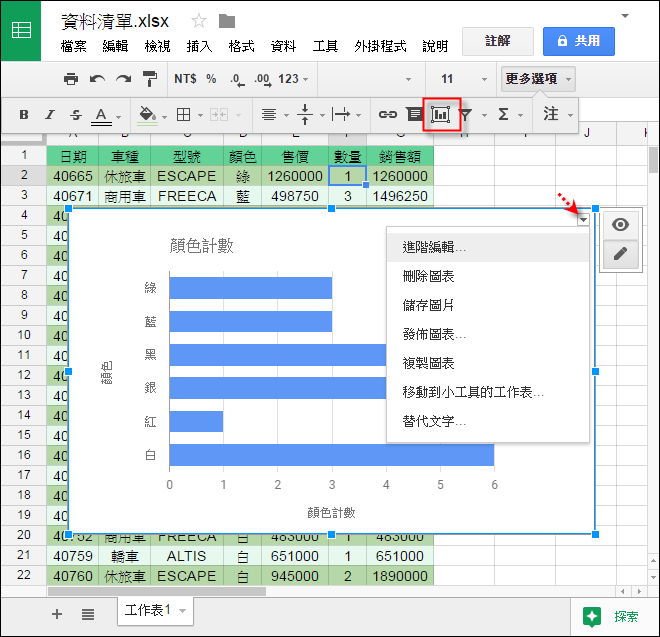Increase decimal places

(263, 80)
